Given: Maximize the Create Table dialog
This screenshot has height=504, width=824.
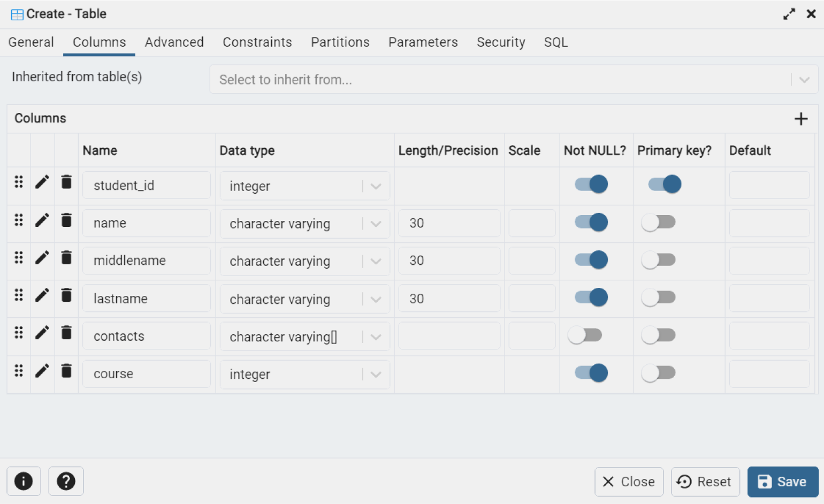Looking at the screenshot, I should click(x=789, y=14).
